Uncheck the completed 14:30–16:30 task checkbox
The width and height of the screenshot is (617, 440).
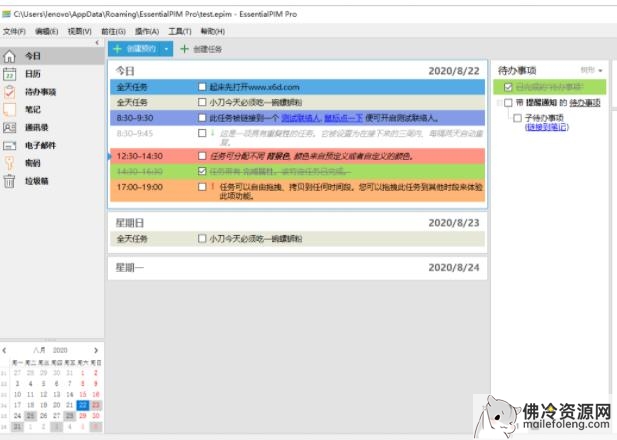point(203,171)
